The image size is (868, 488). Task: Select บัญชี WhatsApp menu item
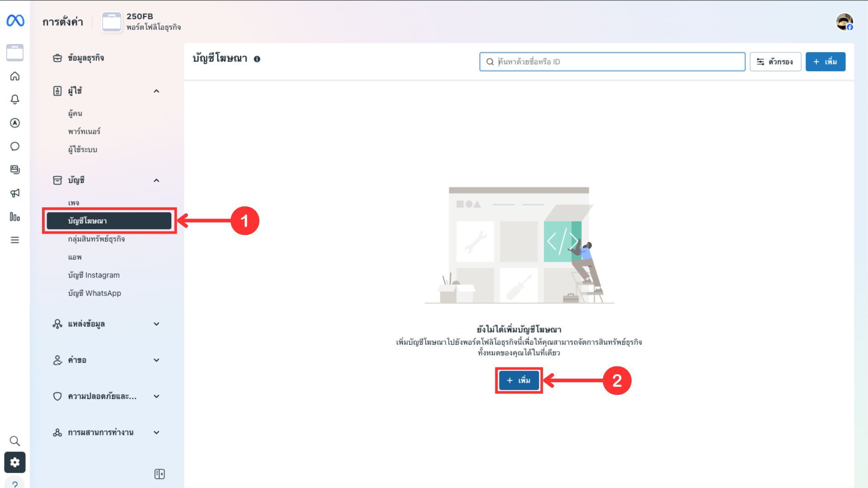tap(94, 293)
